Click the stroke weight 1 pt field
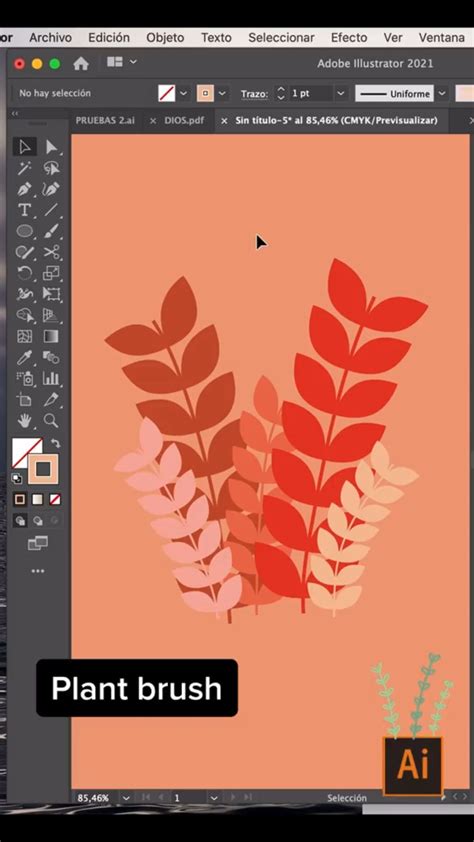Image resolution: width=474 pixels, height=842 pixels. [x=311, y=93]
